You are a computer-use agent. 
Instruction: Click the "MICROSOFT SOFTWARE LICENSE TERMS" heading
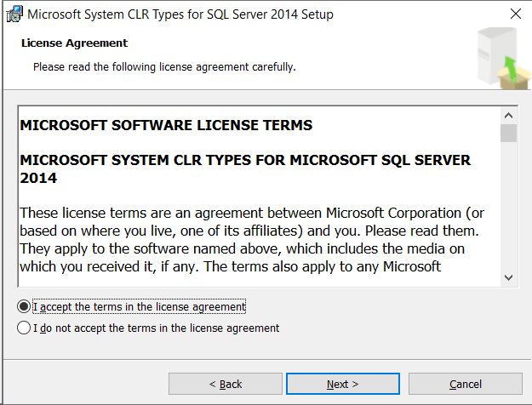[166, 125]
